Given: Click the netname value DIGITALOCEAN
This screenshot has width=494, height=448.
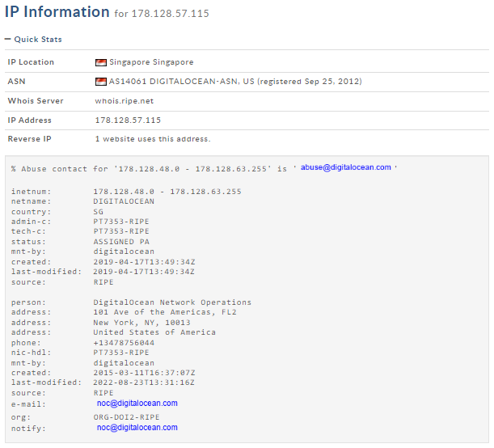Looking at the screenshot, I should tap(124, 201).
